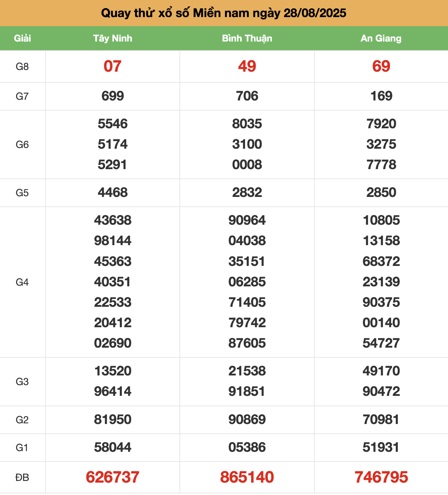Screen dimensions: 448x495
Task: Click Tây Ninh special prize 626737
Action: tap(113, 477)
